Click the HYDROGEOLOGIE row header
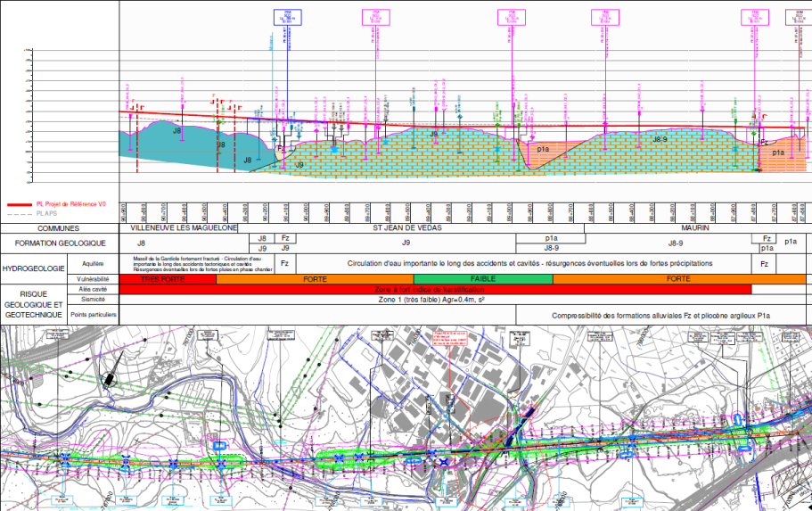Image resolution: width=812 pixels, height=511 pixels. [33, 268]
